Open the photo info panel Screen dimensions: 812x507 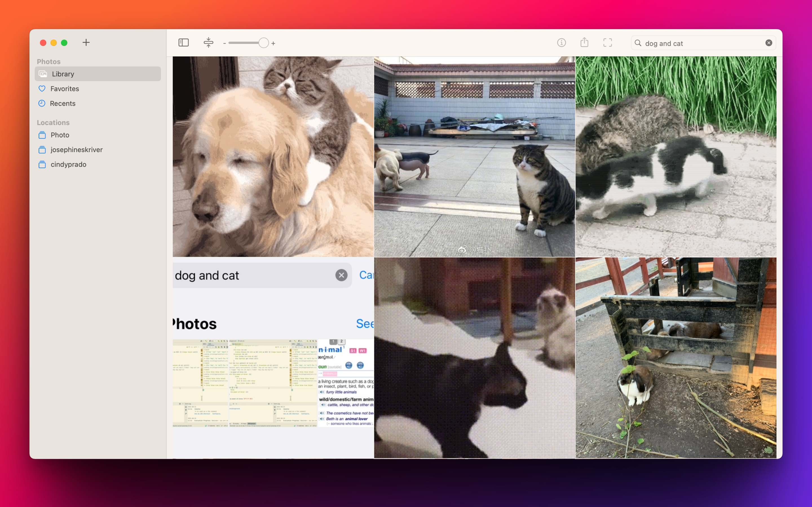(x=561, y=43)
